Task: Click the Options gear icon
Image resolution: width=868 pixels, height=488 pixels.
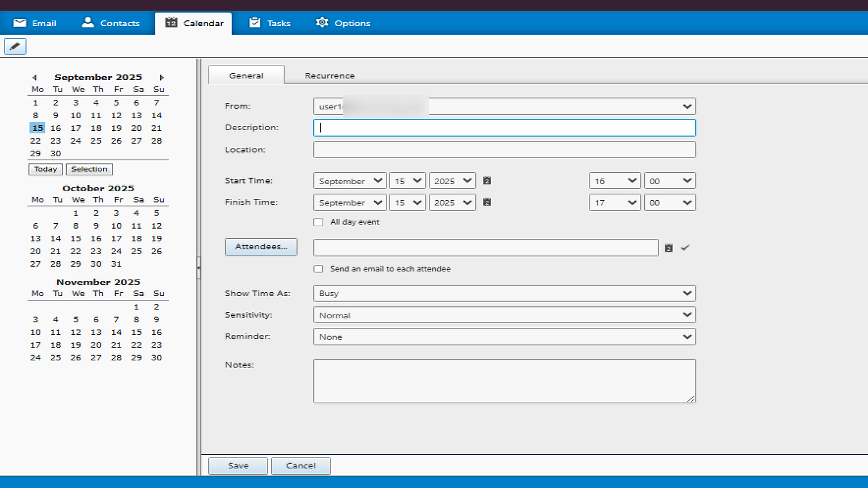Action: 322,22
